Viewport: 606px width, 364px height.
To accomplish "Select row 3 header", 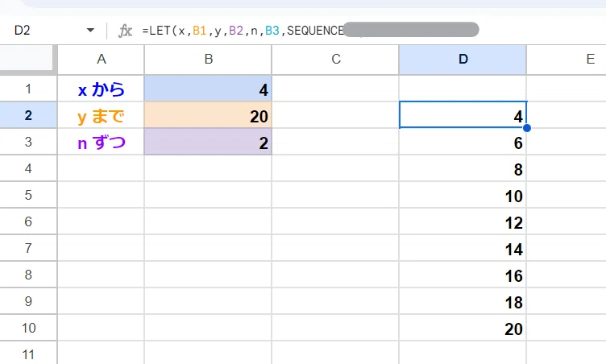I will point(28,142).
